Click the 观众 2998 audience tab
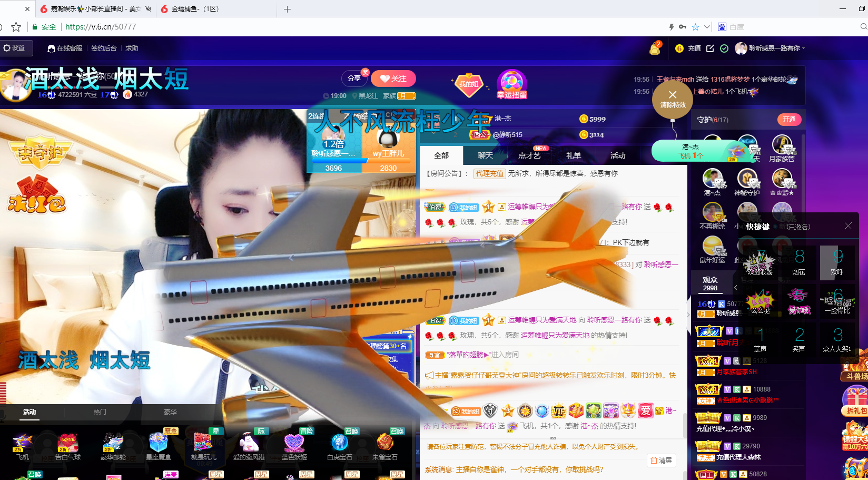Viewport: 868px width, 480px height. (710, 283)
